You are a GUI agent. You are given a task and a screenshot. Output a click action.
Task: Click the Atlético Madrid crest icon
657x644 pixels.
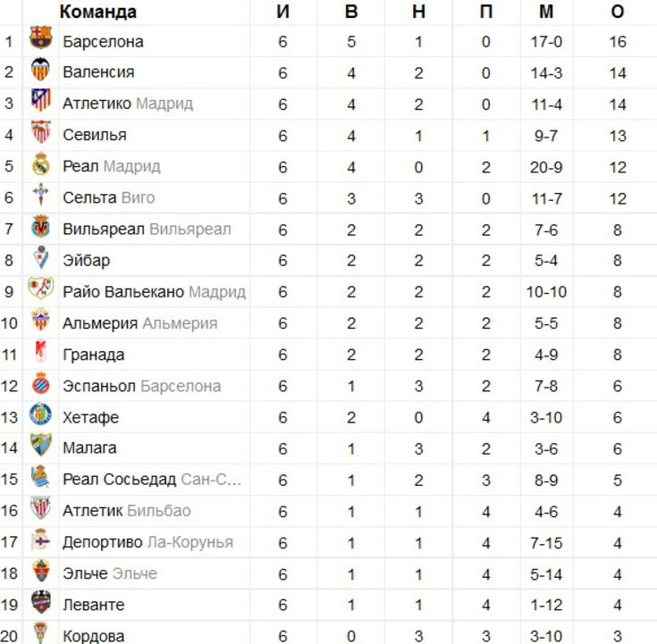point(41,100)
